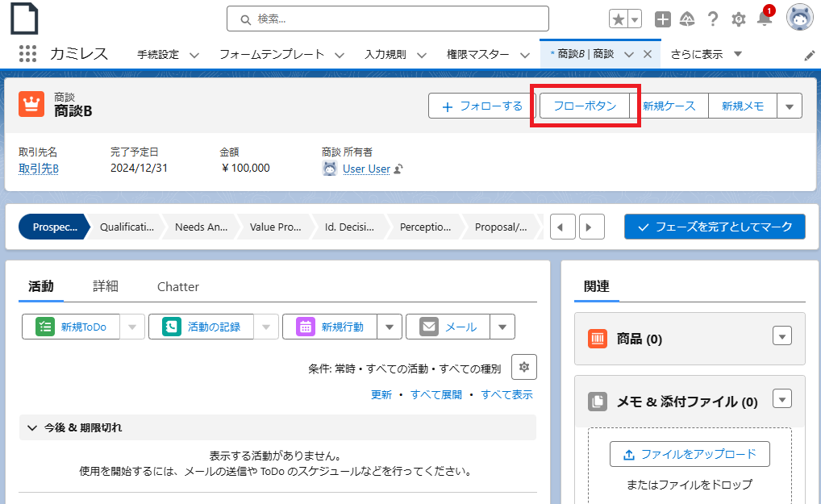Switch to the Chatter tab
Screen dimensions: 821x504
click(x=178, y=287)
